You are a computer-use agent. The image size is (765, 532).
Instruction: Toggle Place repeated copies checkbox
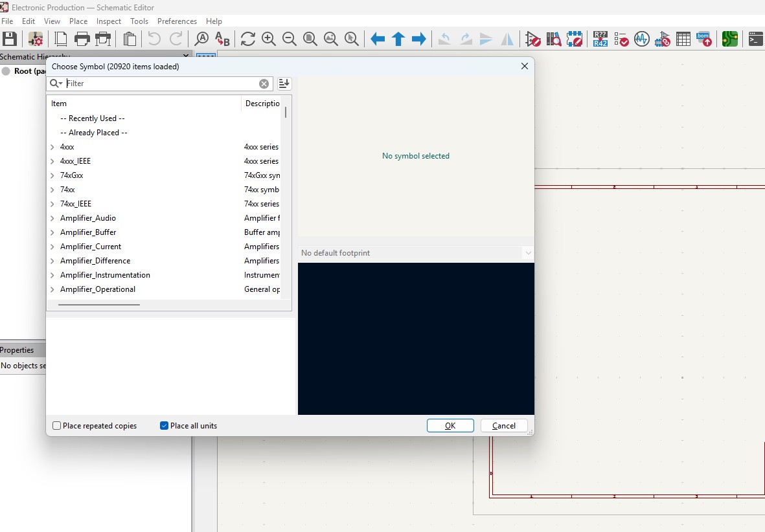[56, 426]
